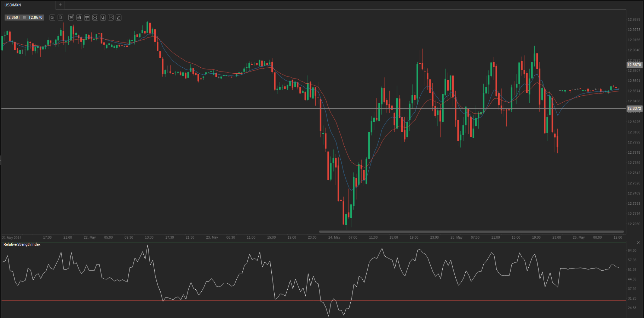Select the 12.8372 price level marker
This screenshot has width=644, height=318.
click(634, 108)
